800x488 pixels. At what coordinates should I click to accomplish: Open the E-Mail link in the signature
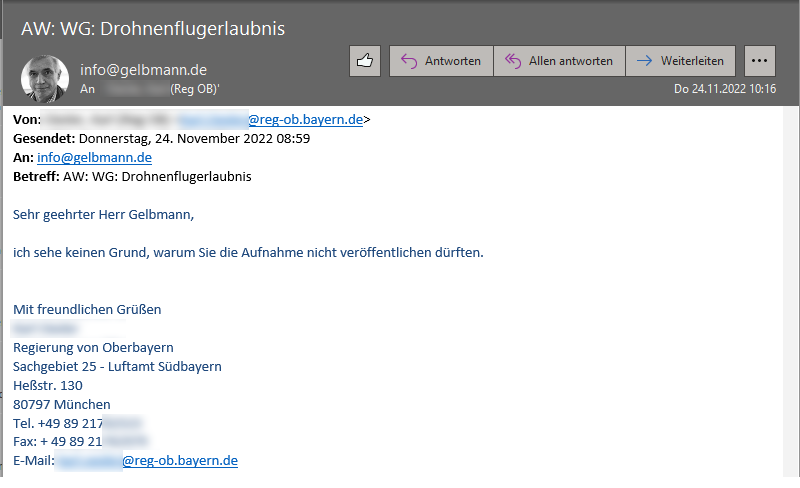click(x=179, y=461)
